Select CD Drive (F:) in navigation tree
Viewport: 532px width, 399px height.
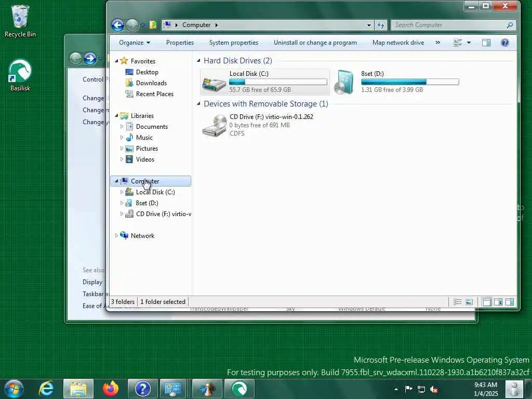(x=163, y=214)
